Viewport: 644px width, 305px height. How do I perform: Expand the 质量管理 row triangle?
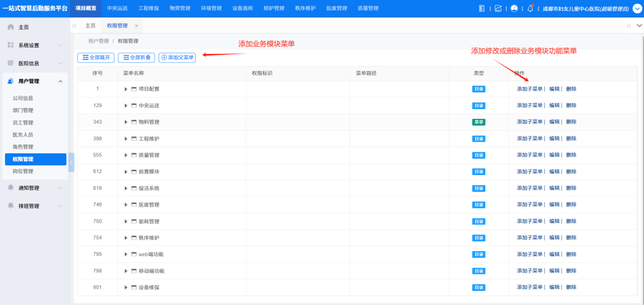[126, 155]
